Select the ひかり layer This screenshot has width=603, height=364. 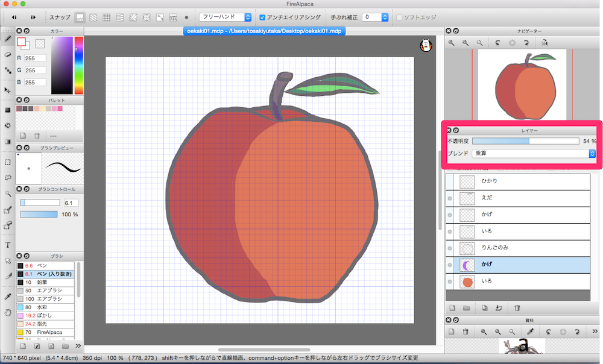tap(518, 181)
